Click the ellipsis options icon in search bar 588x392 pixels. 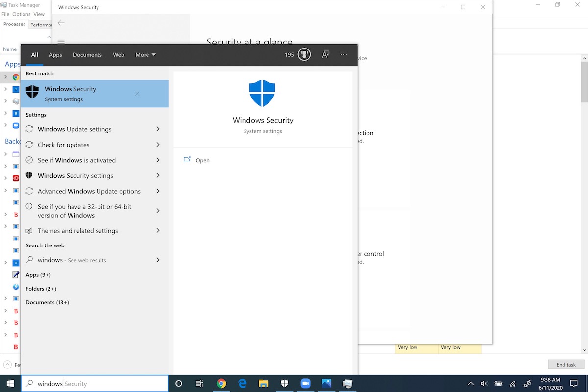coord(343,54)
